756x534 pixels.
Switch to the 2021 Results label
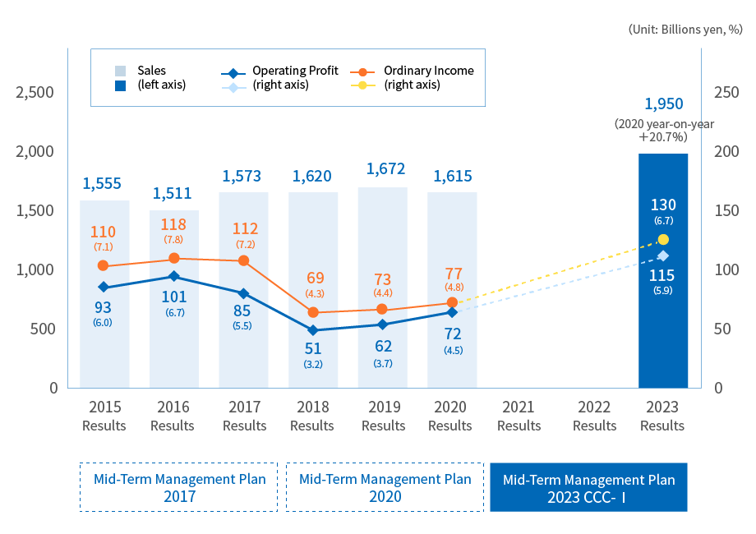coord(519,417)
